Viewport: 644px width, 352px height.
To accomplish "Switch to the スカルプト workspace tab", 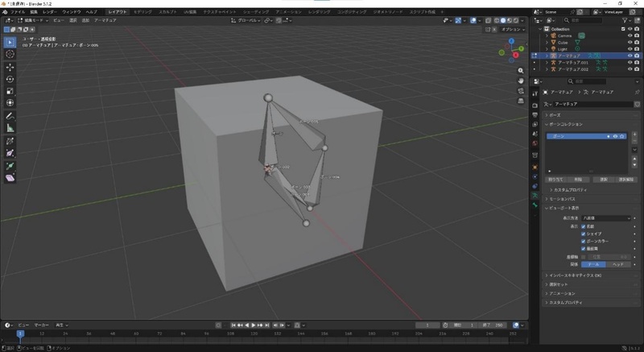I will pos(167,12).
